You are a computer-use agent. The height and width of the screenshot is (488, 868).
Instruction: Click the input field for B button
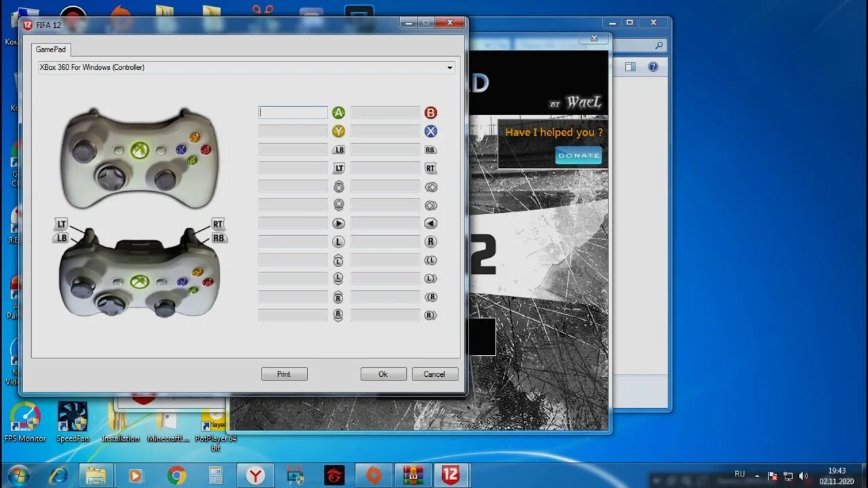point(385,113)
